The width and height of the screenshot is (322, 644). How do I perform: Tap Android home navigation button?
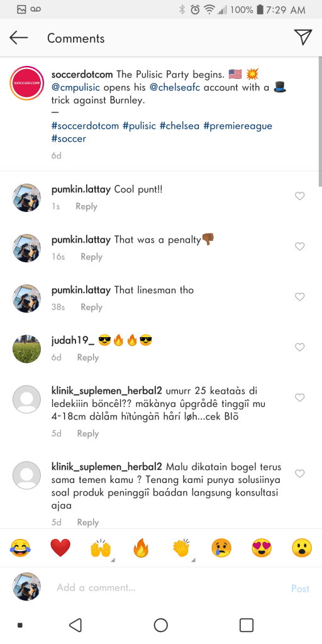pyautogui.click(x=161, y=625)
